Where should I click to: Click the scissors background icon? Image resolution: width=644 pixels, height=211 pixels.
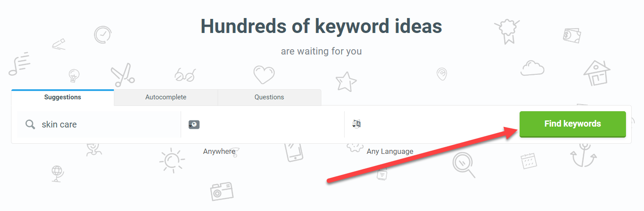point(122,75)
